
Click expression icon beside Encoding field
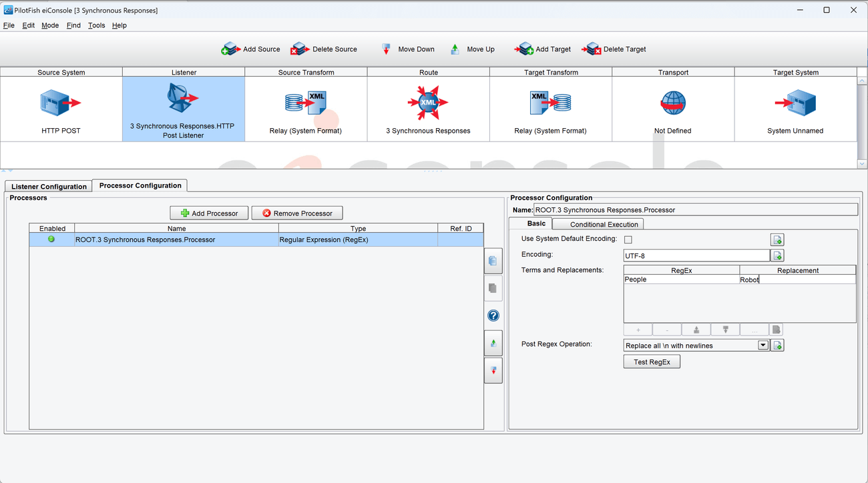[777, 256]
